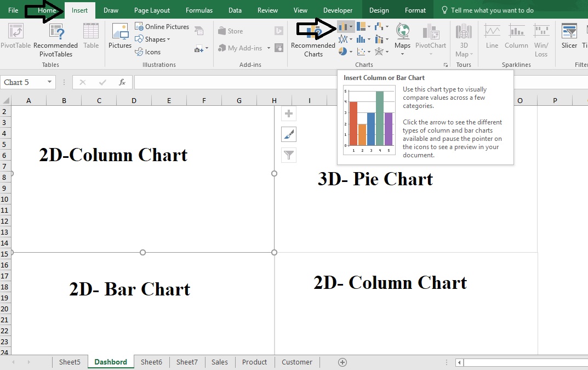Expand the My Add-ins dropdown arrow
This screenshot has height=370, width=588.
[x=269, y=48]
